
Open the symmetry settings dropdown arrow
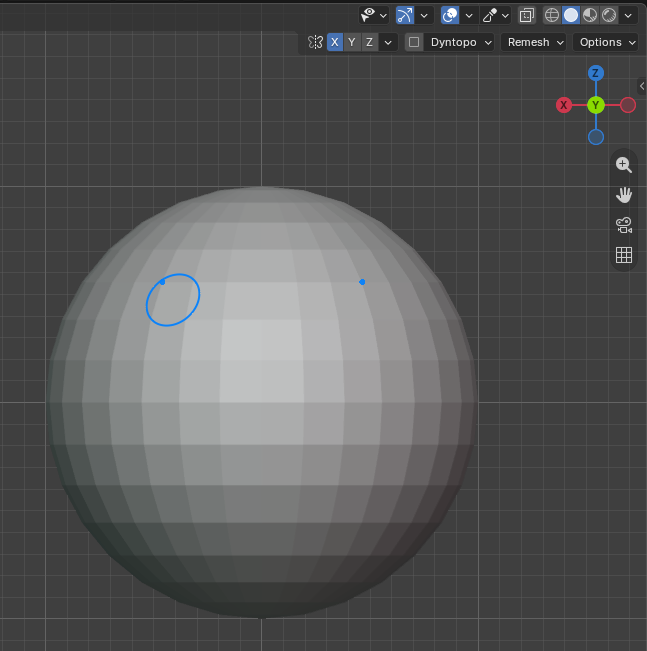click(388, 42)
